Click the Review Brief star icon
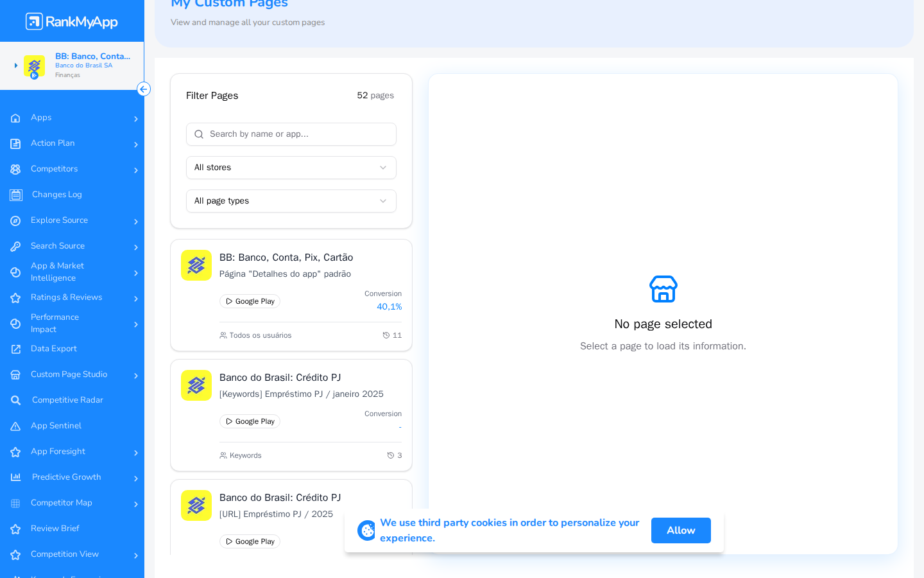Image resolution: width=924 pixels, height=578 pixels. point(15,529)
